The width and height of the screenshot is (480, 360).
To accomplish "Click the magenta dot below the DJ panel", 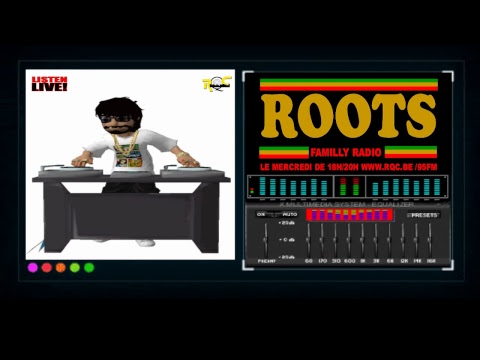I will pos(33,268).
